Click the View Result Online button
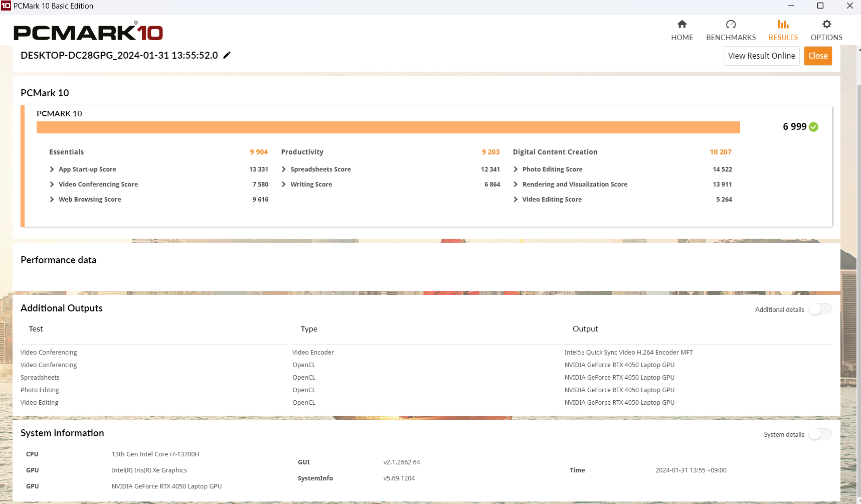This screenshot has height=504, width=861. coord(761,56)
